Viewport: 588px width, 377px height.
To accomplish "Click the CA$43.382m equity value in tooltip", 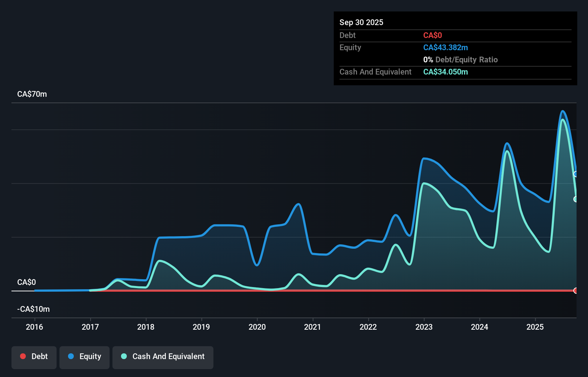I will point(445,47).
